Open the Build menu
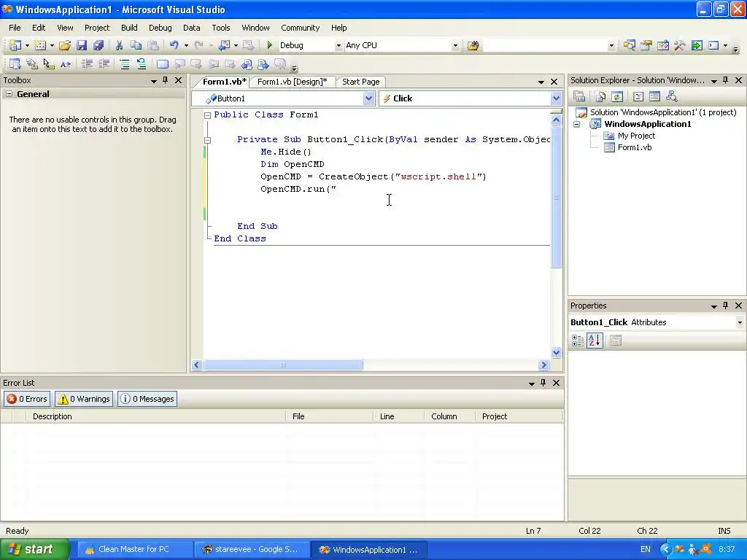This screenshot has height=560, width=747. tap(129, 28)
